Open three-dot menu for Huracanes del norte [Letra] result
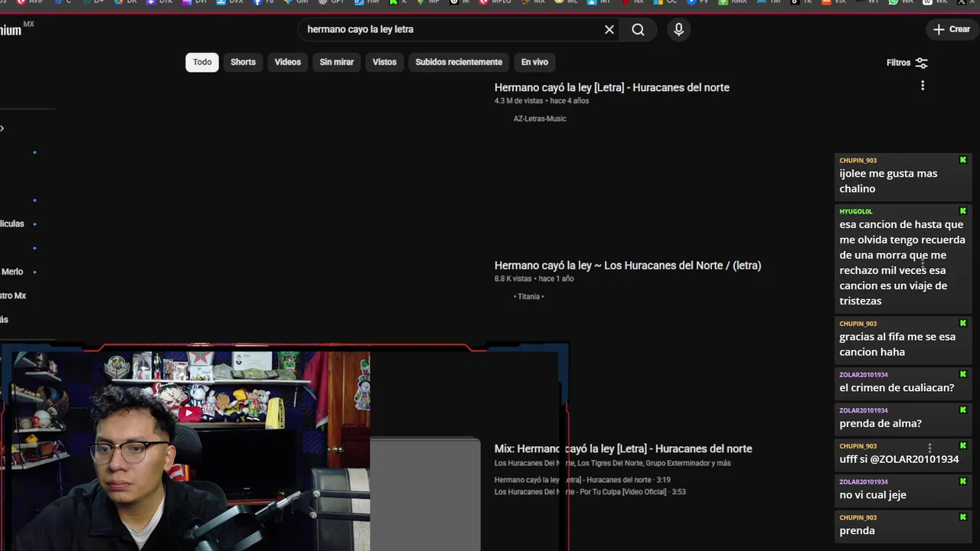The height and width of the screenshot is (551, 980). click(x=923, y=86)
